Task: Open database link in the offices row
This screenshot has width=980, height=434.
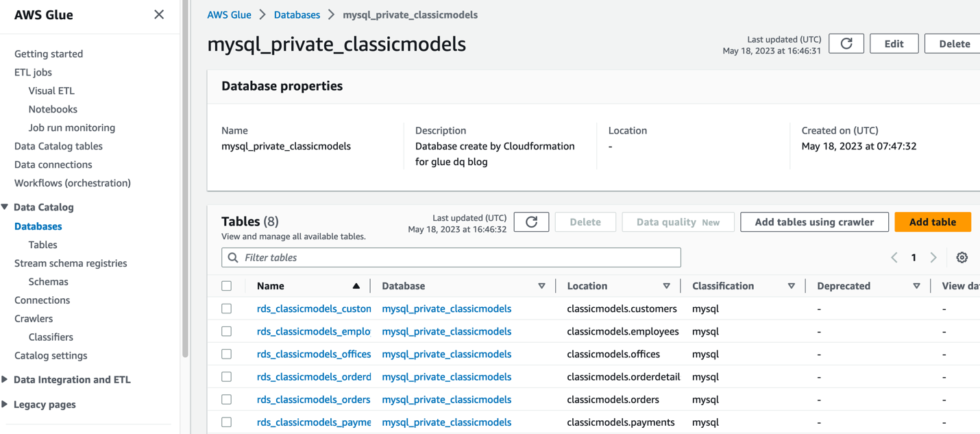Action: click(x=447, y=354)
